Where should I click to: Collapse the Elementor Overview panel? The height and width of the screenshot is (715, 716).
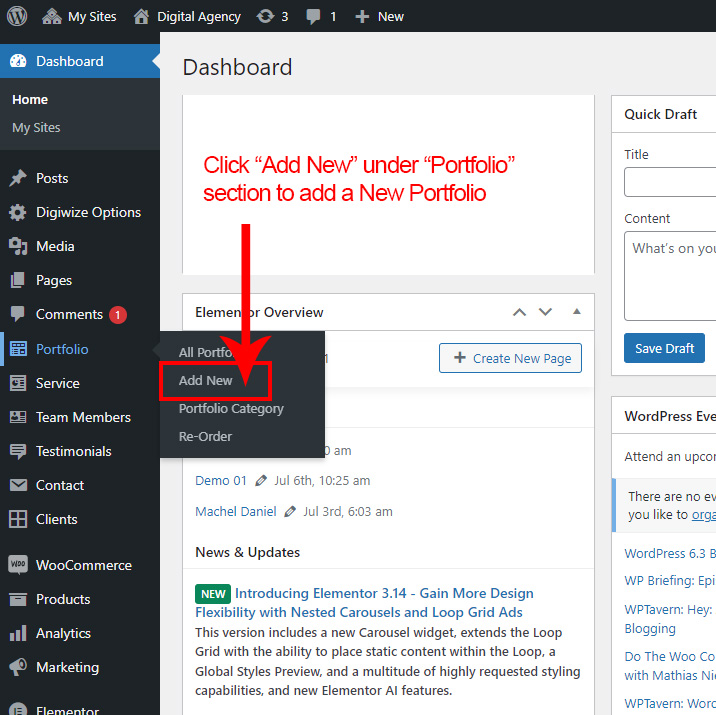[576, 312]
